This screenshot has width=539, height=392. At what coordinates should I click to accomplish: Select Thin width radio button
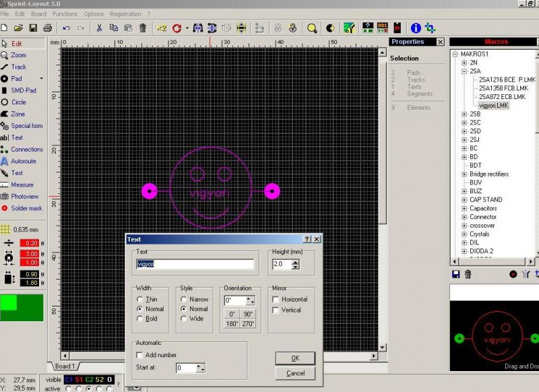(139, 300)
